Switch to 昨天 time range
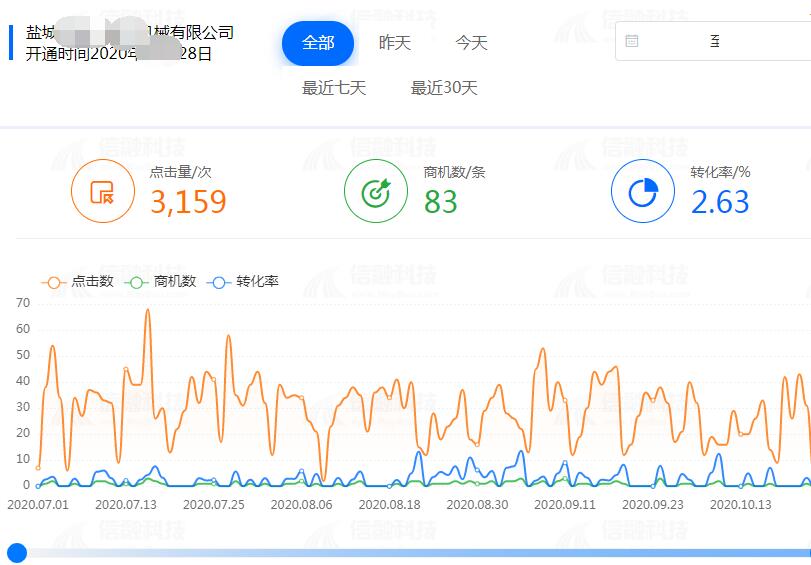Screen dimensions: 811x565 click(395, 43)
